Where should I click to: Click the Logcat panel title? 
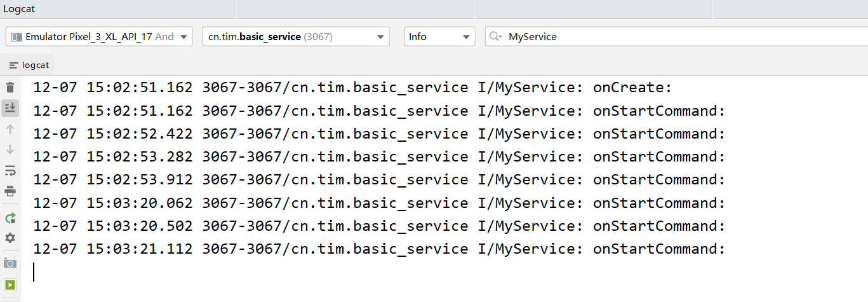point(18,8)
